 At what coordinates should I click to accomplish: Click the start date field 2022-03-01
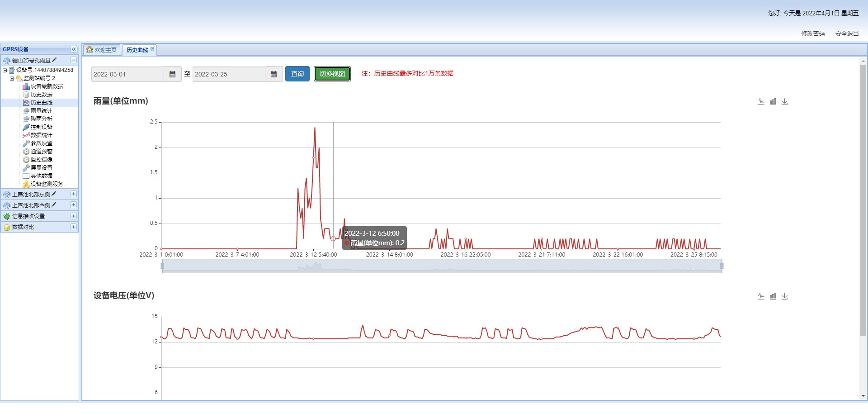(x=127, y=74)
